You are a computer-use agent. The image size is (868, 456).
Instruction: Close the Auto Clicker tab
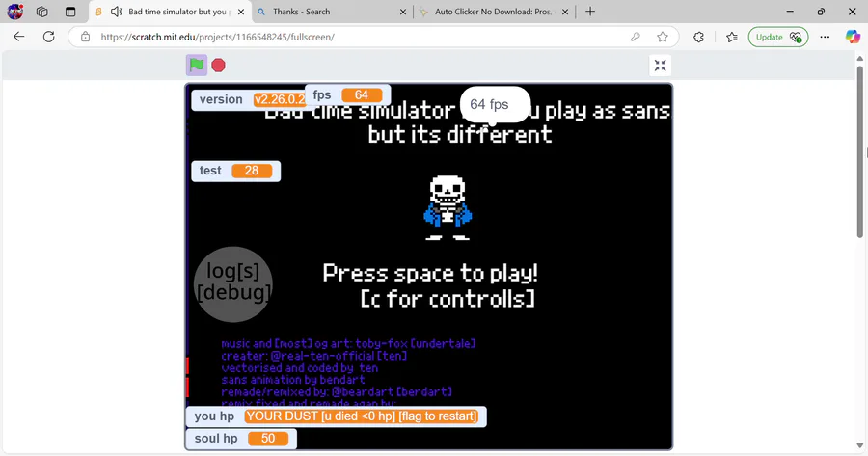tap(564, 12)
